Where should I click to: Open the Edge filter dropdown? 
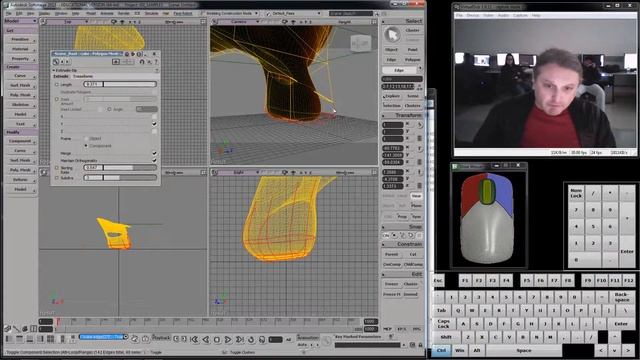pos(420,69)
